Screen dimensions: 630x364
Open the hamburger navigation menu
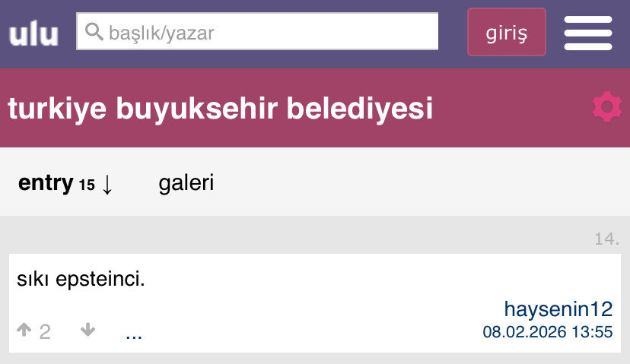pyautogui.click(x=587, y=33)
